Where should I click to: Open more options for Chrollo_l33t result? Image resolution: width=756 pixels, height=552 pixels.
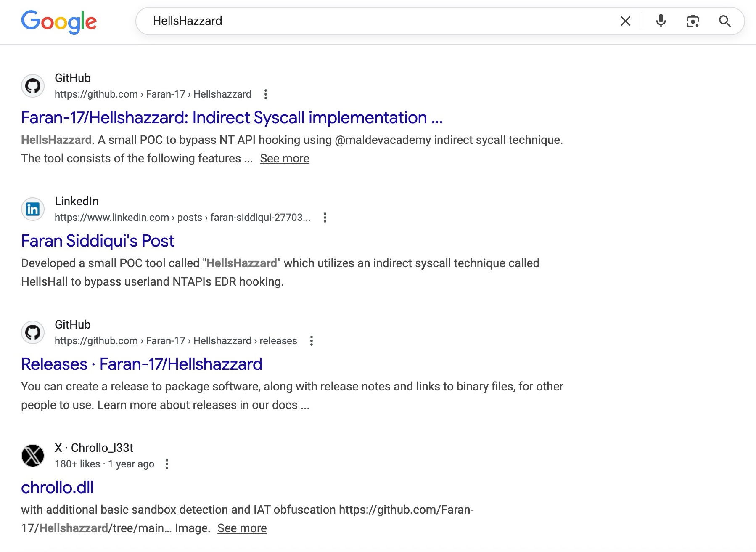(x=167, y=464)
